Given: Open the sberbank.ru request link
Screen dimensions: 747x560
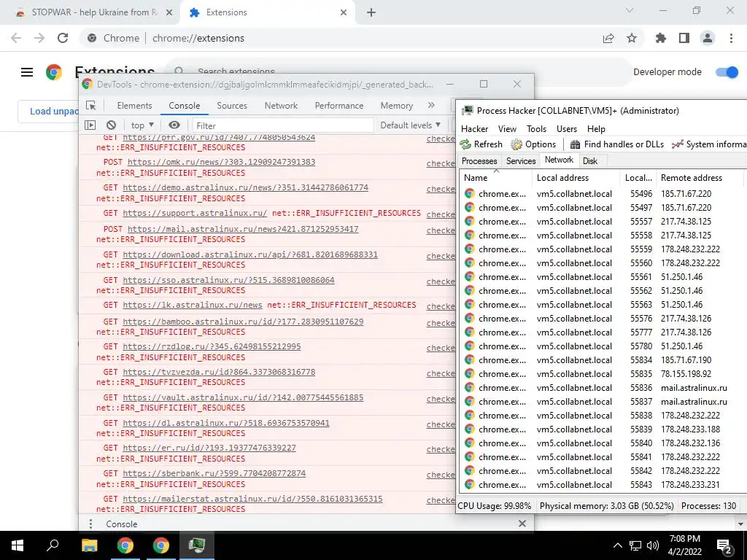Looking at the screenshot, I should click(214, 473).
